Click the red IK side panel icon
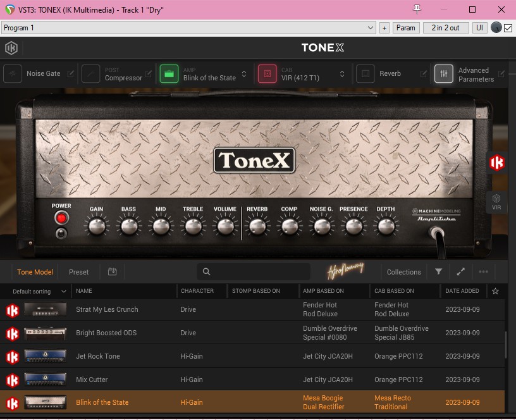Screen dimensions: 516x420 (496, 163)
